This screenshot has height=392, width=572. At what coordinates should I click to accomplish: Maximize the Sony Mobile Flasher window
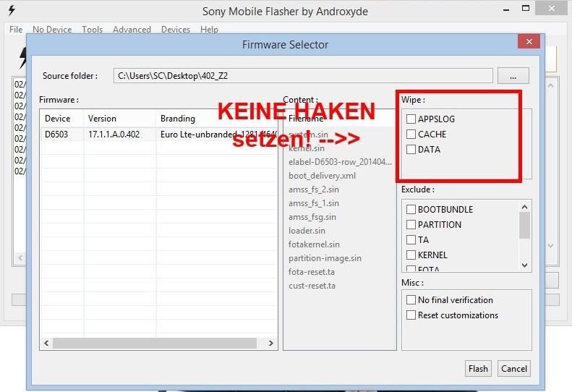click(526, 8)
